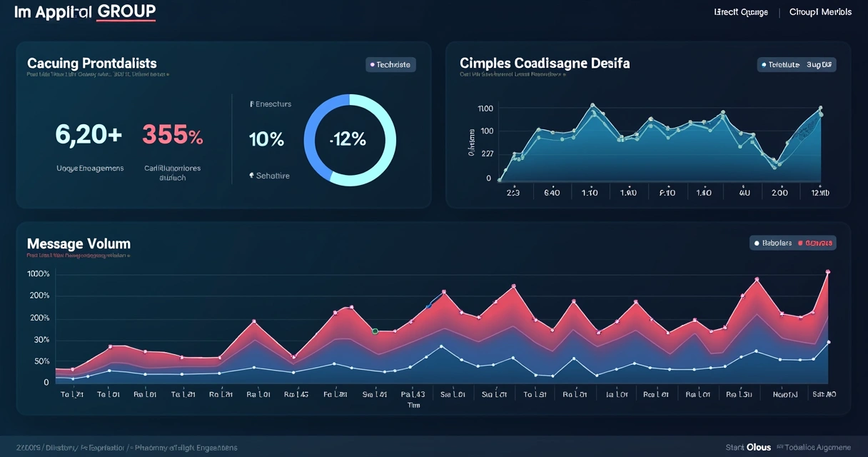Viewport: 868px width, 457px height.
Task: Click the 1100 y-axis label
Action: [485, 109]
